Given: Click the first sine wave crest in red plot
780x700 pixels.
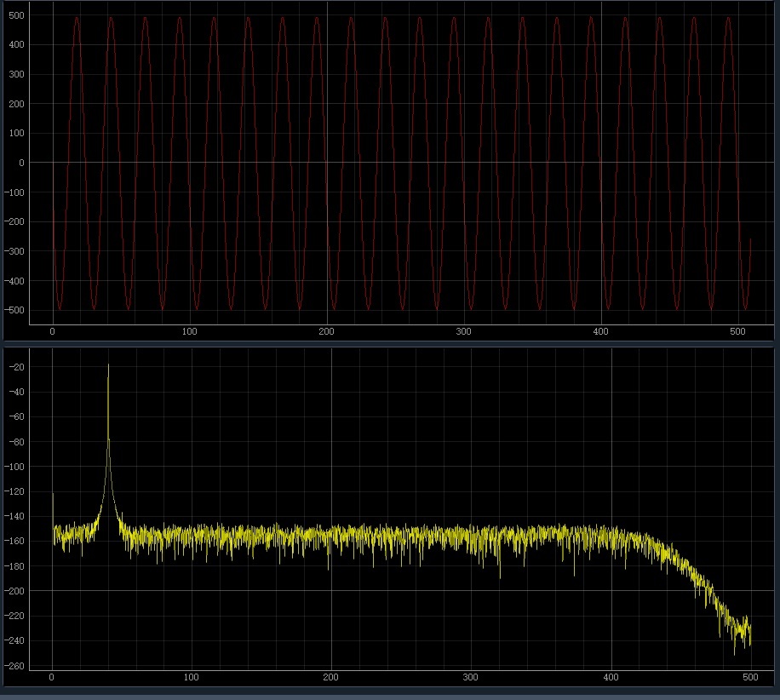Looking at the screenshot, I should click(77, 19).
